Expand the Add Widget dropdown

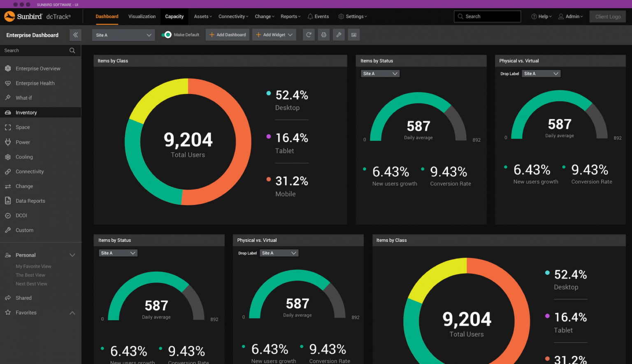click(x=290, y=35)
